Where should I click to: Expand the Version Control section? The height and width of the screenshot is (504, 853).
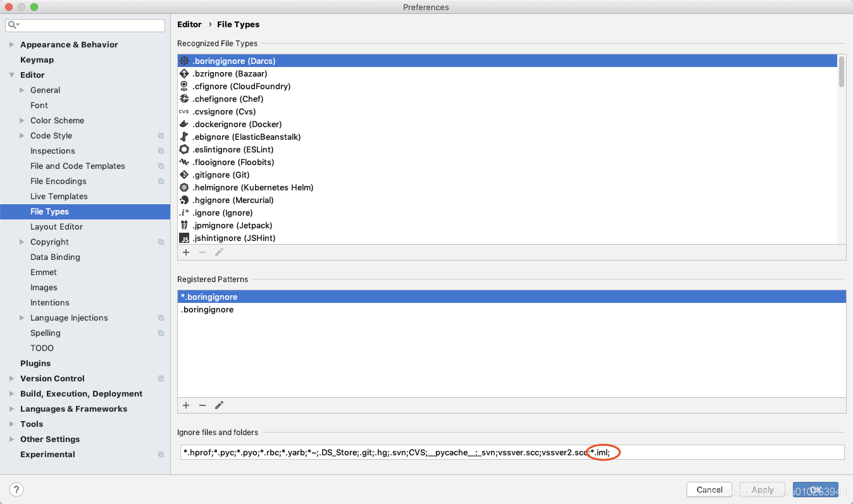[11, 378]
